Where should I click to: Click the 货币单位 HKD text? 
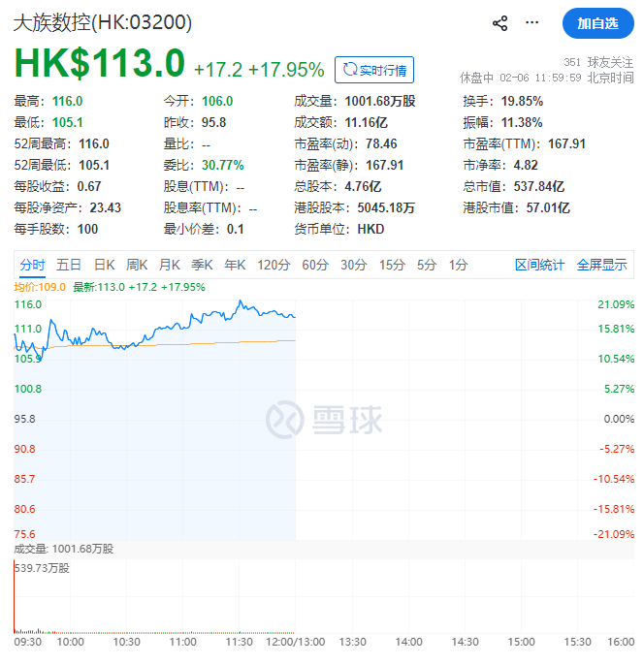pyautogui.click(x=370, y=229)
